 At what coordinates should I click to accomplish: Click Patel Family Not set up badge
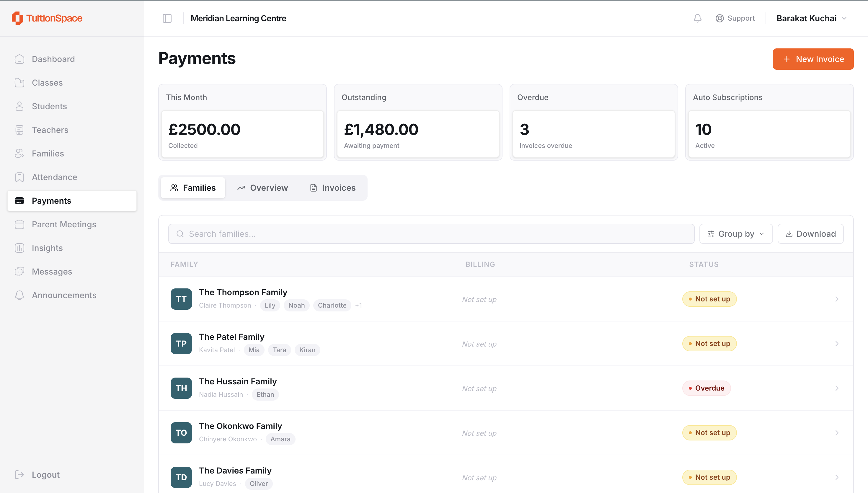coord(709,344)
